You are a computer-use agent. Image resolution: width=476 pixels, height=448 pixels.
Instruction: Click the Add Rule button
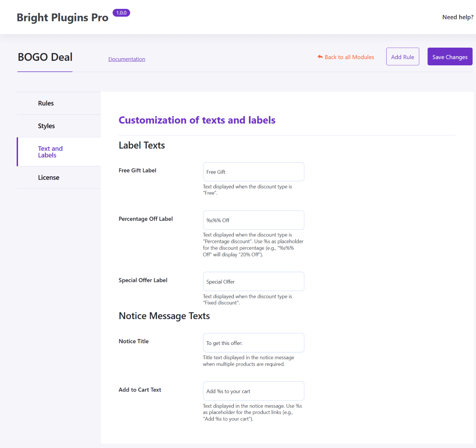point(403,56)
